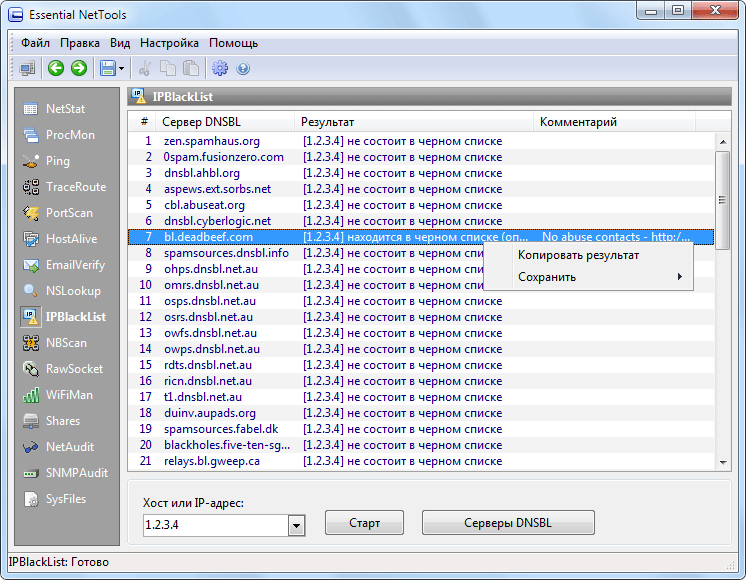This screenshot has height=580, width=746.
Task: Open settings via gear icon
Action: pyautogui.click(x=220, y=69)
